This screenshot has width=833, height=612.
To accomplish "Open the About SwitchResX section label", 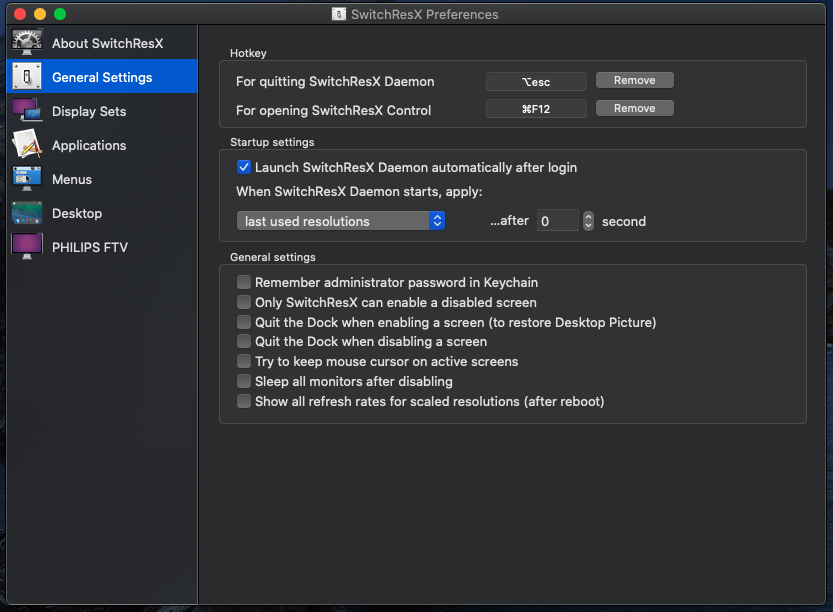I will [107, 44].
